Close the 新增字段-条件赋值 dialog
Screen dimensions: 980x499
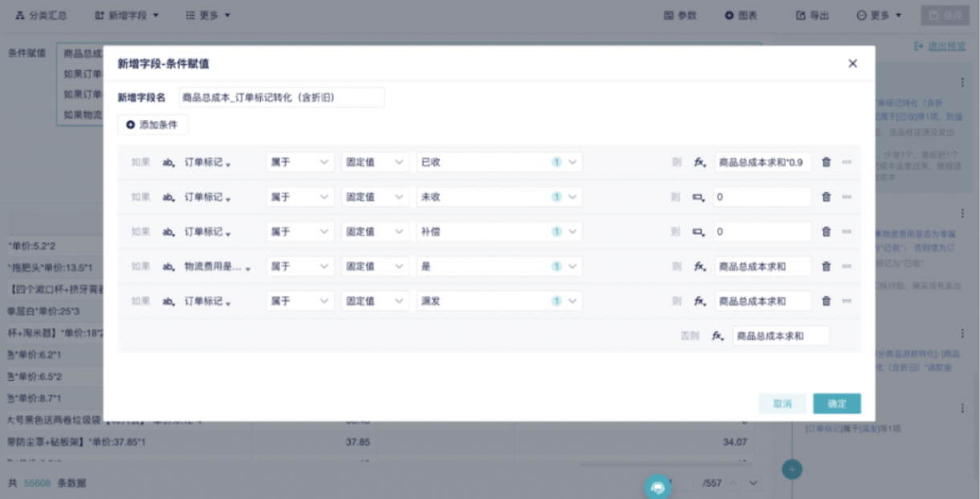coord(852,63)
